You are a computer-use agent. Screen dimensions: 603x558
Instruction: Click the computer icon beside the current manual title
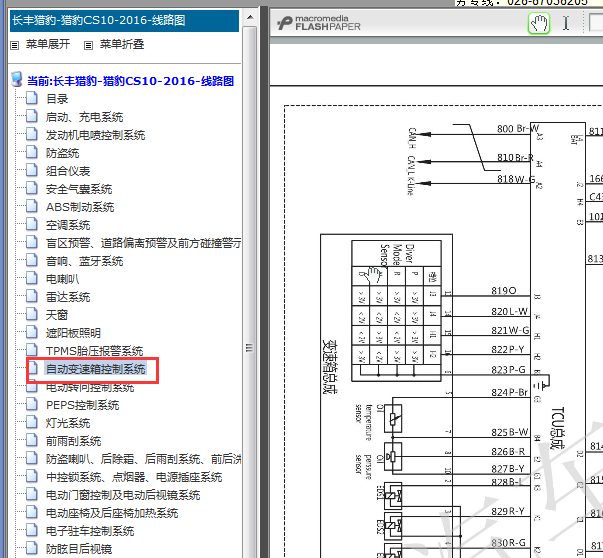[17, 79]
